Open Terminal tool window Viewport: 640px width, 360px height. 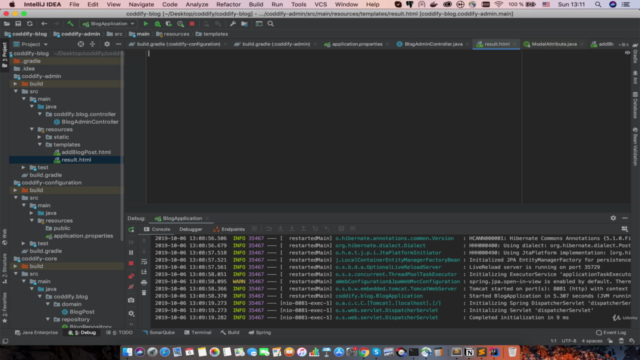(198, 333)
